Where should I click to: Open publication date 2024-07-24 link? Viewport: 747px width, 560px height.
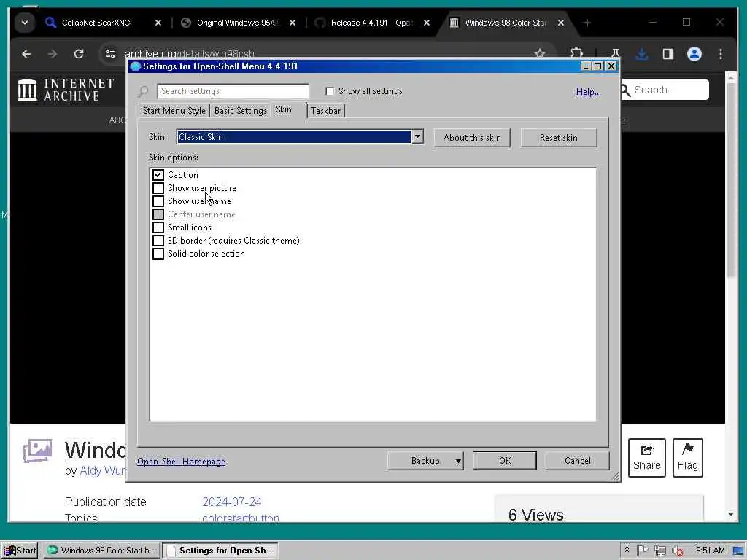coord(232,502)
